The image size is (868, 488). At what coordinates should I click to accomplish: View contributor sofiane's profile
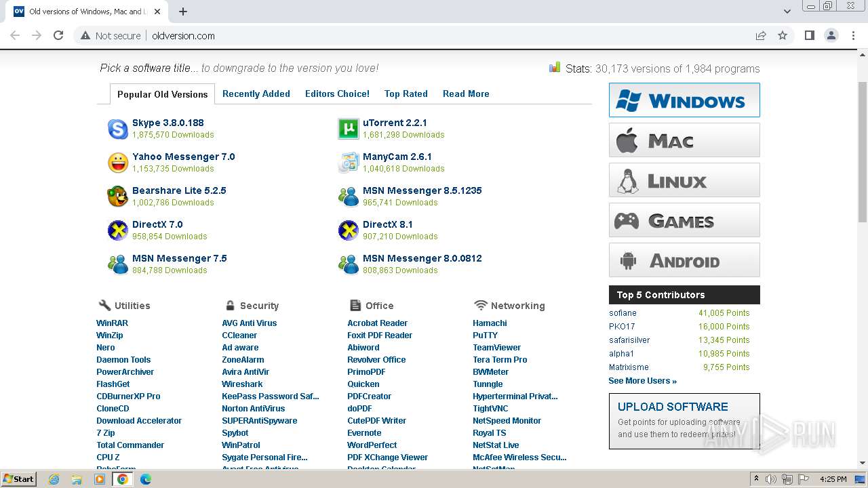[x=623, y=313]
